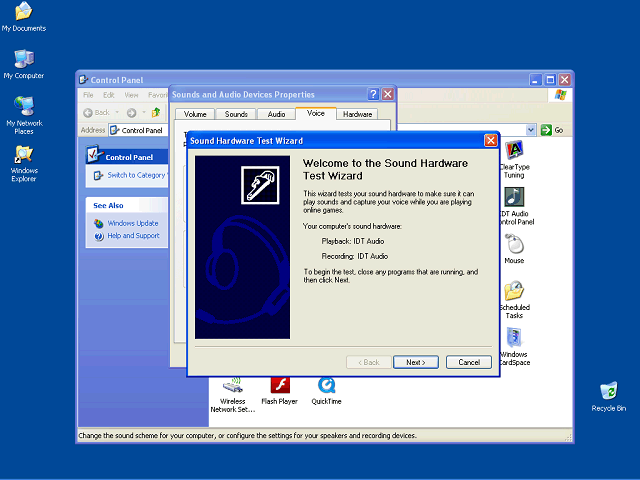
Task: Open My Network Places desktop icon
Action: click(24, 115)
